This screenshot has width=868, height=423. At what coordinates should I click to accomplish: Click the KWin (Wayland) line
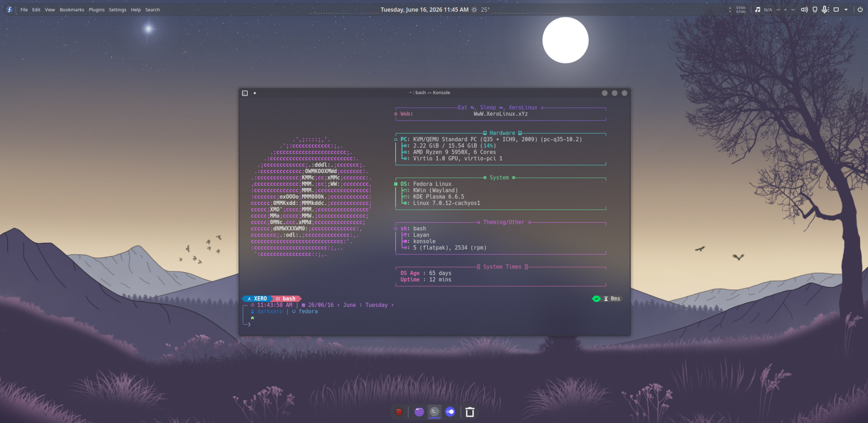tap(430, 190)
